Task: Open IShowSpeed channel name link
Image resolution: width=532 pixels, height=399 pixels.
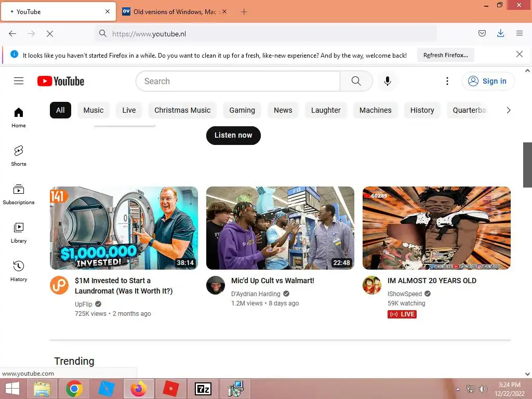Action: (x=404, y=294)
